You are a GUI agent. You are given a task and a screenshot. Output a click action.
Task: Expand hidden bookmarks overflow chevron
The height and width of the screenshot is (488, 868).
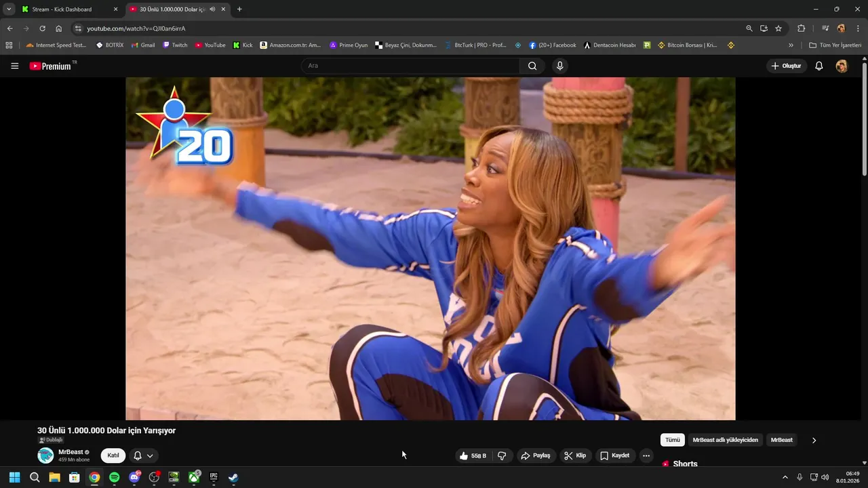pyautogui.click(x=791, y=45)
